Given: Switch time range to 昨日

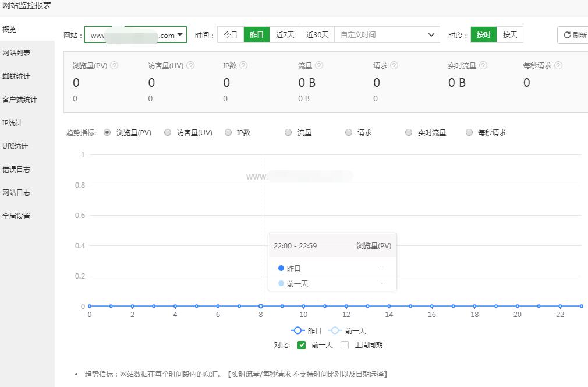Looking at the screenshot, I should (x=257, y=34).
